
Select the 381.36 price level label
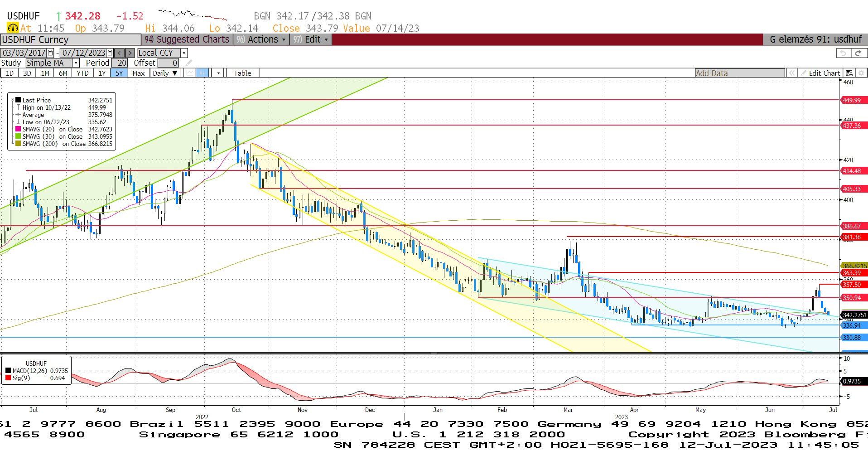(854, 237)
